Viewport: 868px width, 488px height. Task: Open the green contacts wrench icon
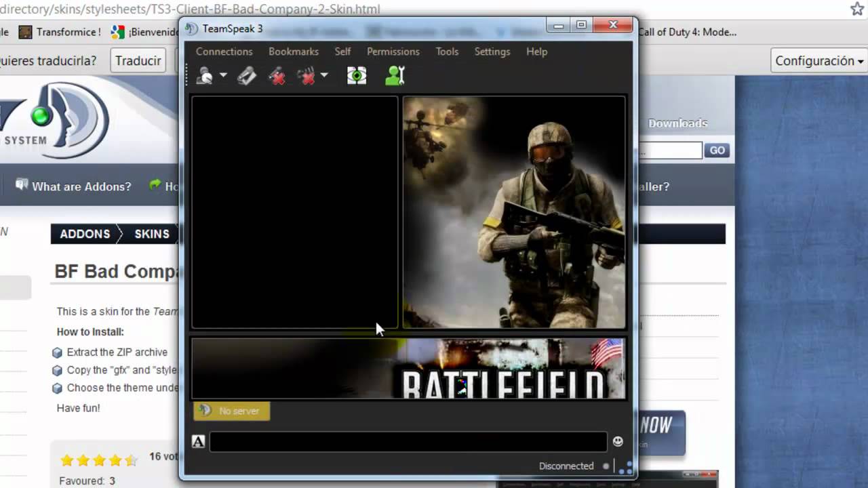click(395, 76)
